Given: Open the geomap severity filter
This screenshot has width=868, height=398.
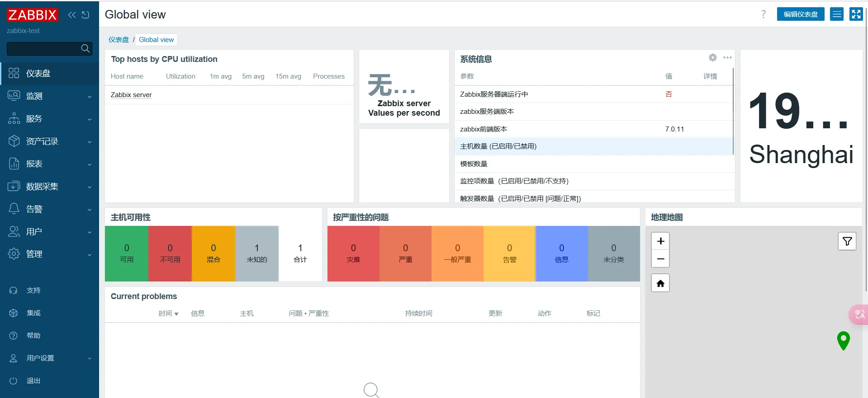Looking at the screenshot, I should click(847, 241).
